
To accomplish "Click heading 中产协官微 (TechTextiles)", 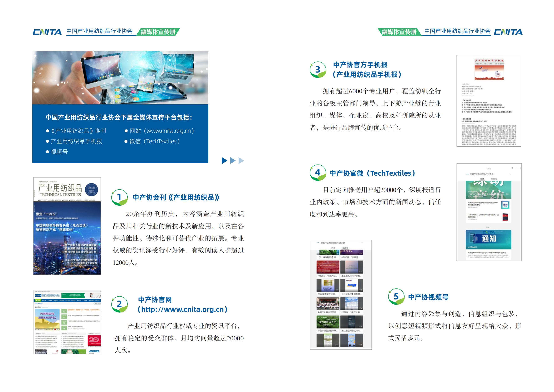I will [x=372, y=173].
